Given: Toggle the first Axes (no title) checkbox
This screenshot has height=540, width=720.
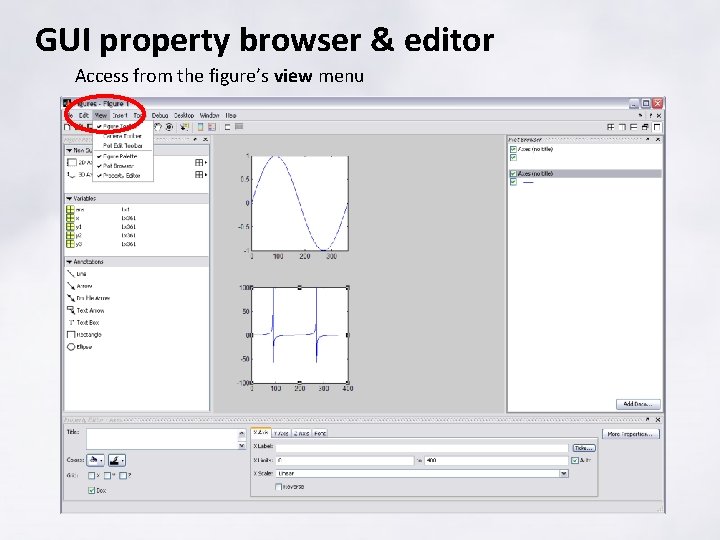Looking at the screenshot, I should click(513, 149).
